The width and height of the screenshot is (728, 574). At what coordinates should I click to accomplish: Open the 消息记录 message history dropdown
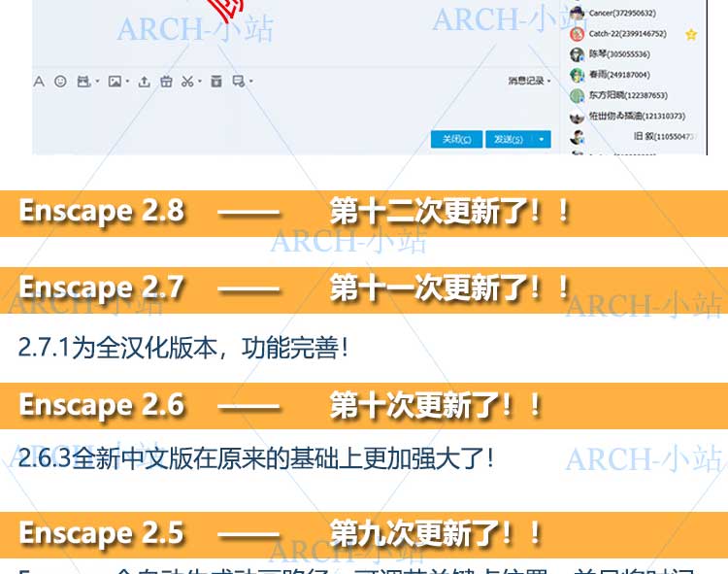[x=529, y=82]
